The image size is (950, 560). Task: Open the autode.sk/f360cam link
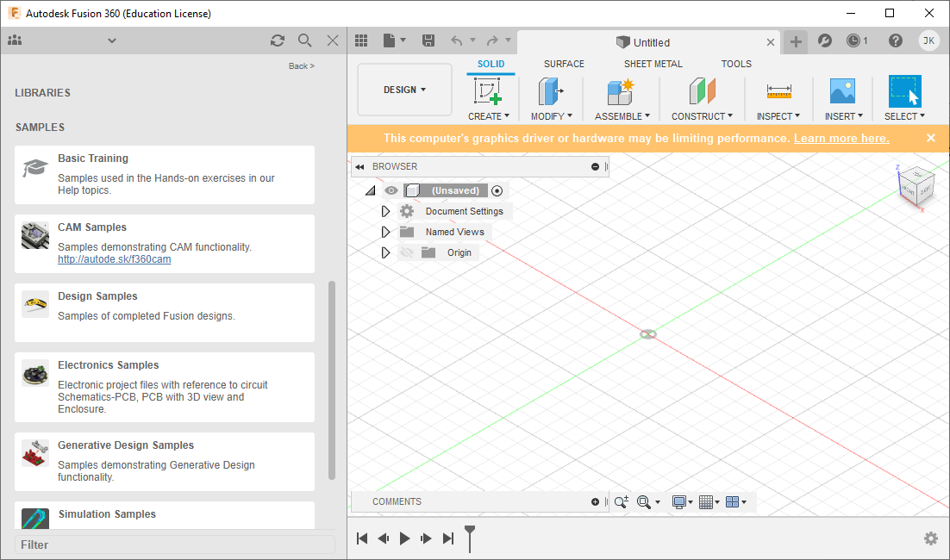click(x=115, y=259)
